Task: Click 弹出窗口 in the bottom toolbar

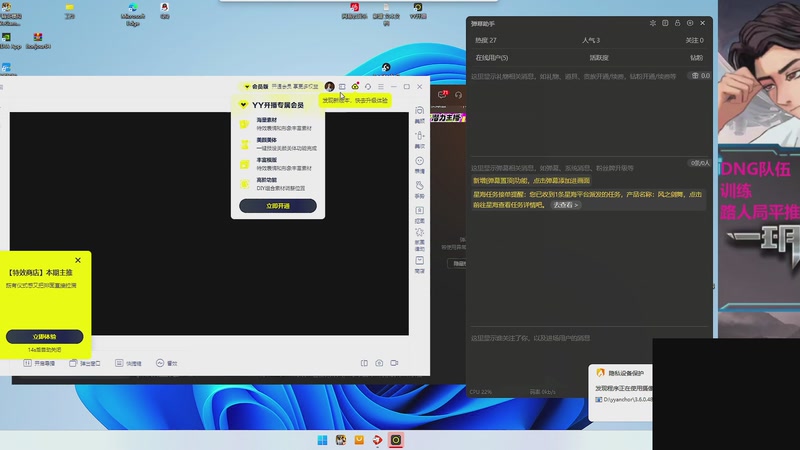Action: [85, 363]
